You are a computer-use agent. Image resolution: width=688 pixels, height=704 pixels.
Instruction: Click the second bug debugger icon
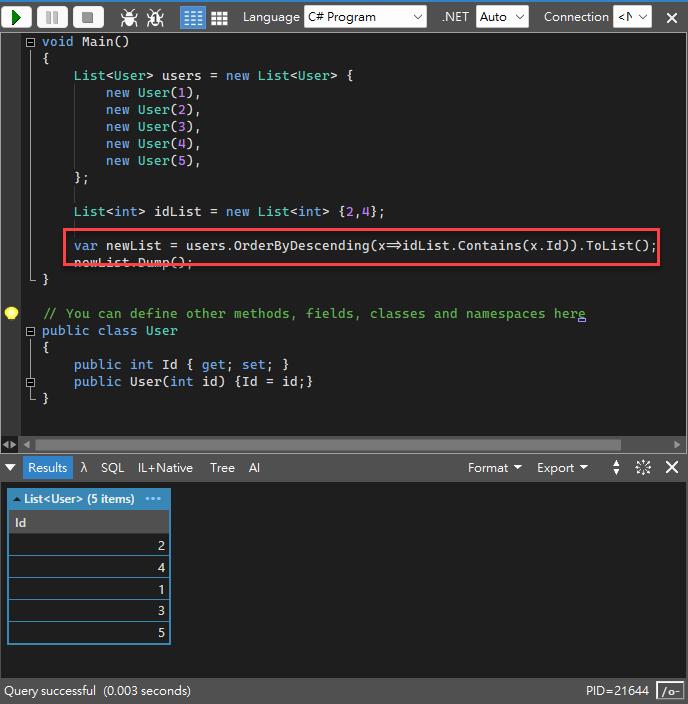tap(155, 17)
